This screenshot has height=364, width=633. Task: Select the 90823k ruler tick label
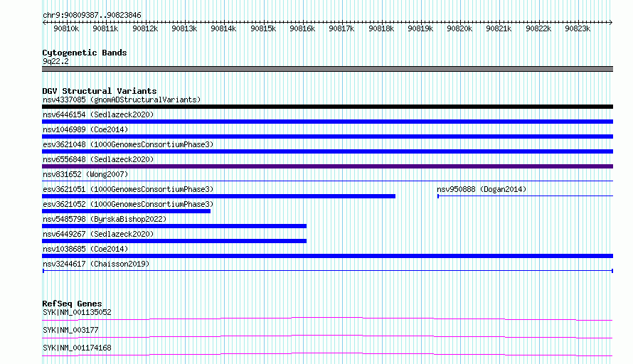pos(578,28)
